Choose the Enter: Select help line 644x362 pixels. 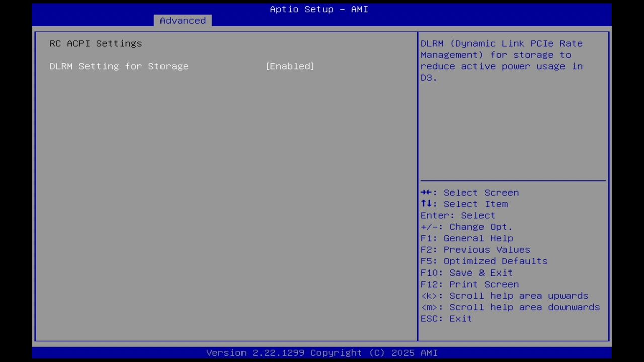tap(457, 215)
